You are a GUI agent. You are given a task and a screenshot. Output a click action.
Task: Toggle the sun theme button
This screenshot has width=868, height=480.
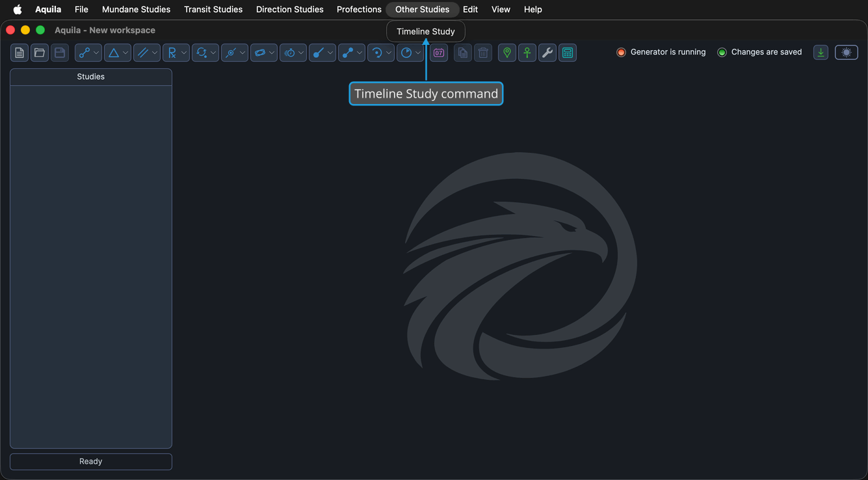point(847,53)
